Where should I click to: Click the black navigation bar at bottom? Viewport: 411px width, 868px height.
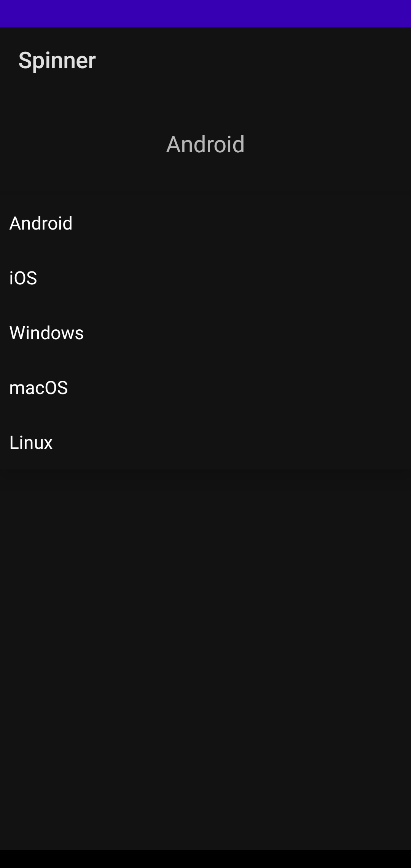pyautogui.click(x=205, y=859)
